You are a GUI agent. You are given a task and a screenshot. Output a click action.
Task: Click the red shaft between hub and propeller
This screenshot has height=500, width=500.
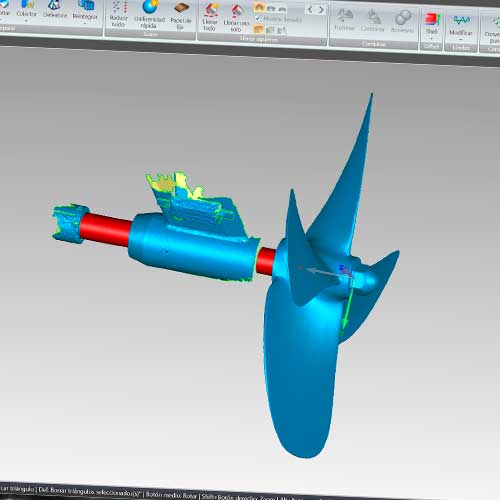pyautogui.click(x=265, y=261)
